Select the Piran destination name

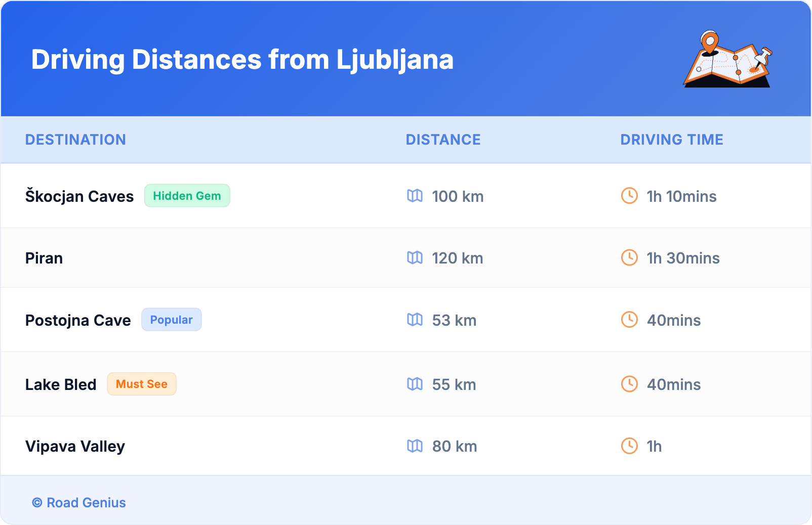(44, 258)
